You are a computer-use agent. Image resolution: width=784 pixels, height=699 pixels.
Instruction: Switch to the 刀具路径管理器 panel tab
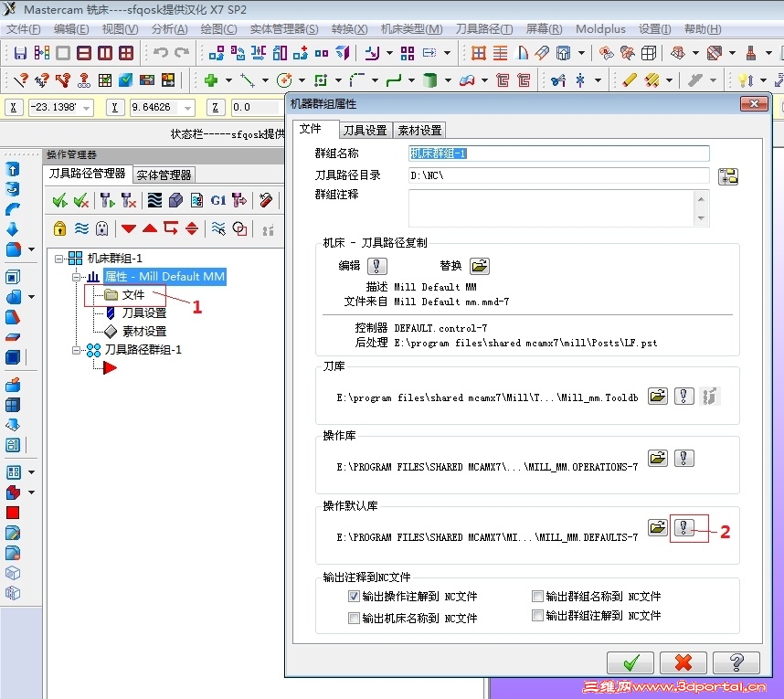[87, 174]
